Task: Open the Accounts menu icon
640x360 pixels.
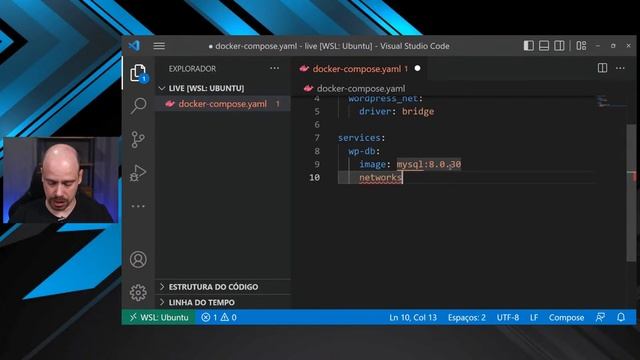Action: [x=138, y=260]
